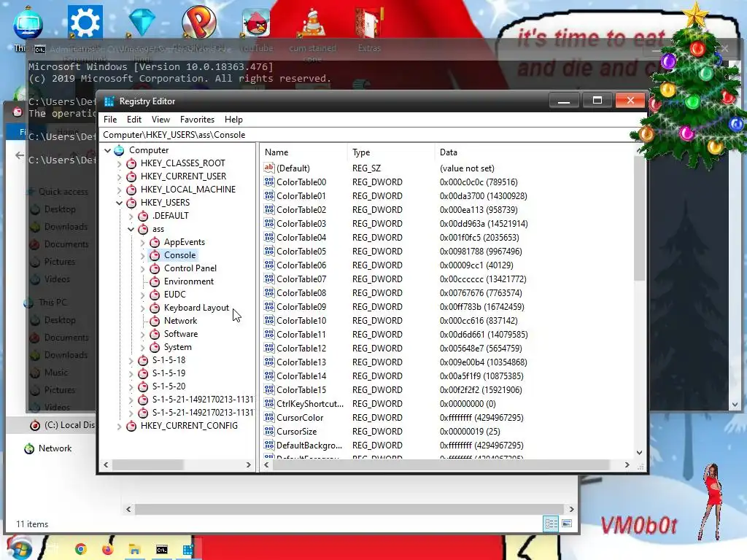Screen dimensions: 747x560
Task: Click the value list vertical scrollbar thumb
Action: tap(639, 218)
